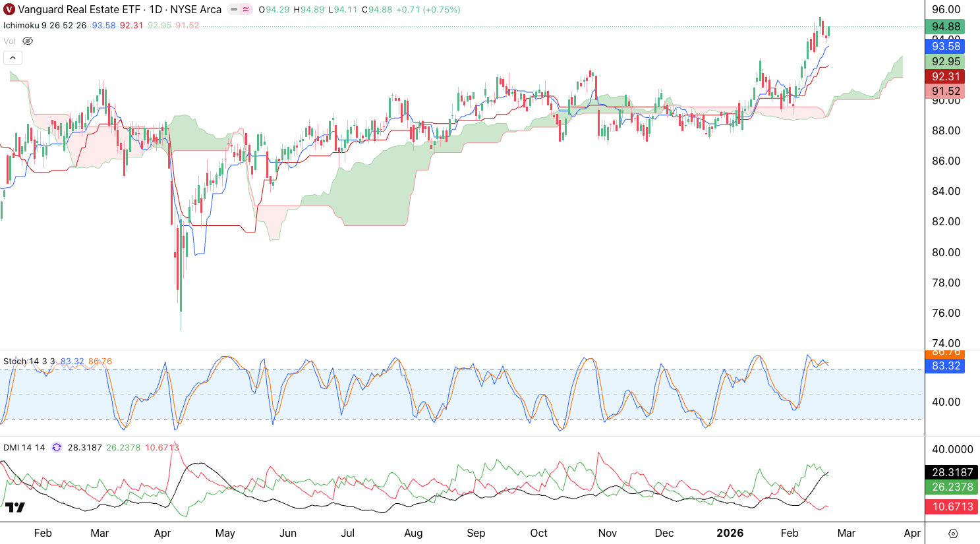The height and width of the screenshot is (544, 980).
Task: Click the green 94.88 price axis label
Action: click(x=945, y=27)
